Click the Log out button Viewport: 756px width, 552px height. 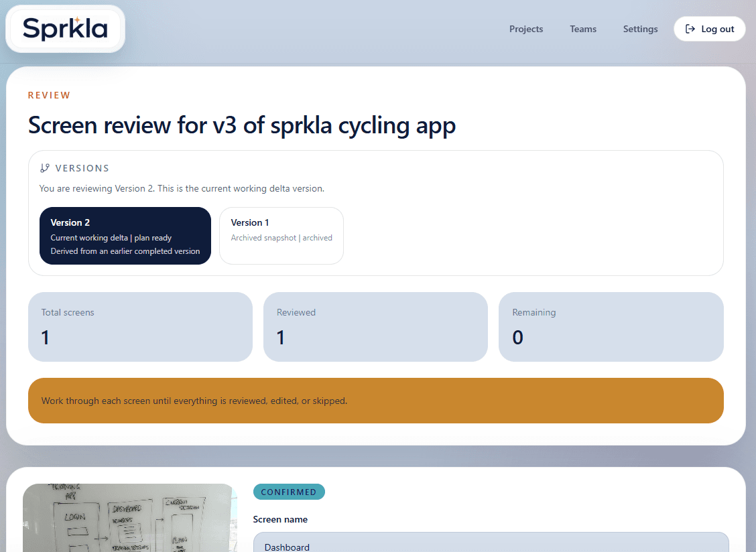click(x=710, y=29)
